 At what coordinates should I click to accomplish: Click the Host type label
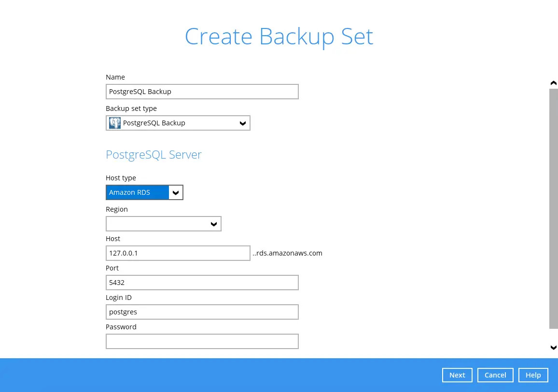pyautogui.click(x=121, y=178)
